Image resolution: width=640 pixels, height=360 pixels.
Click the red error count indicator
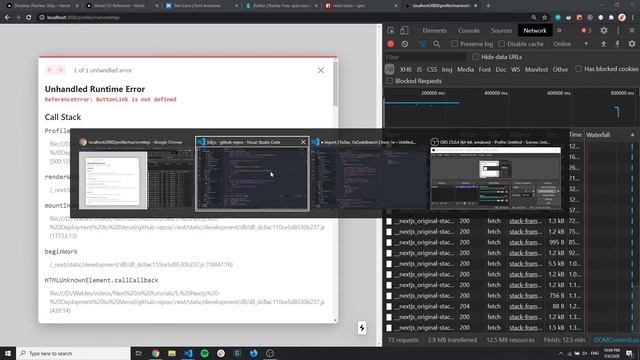coord(586,31)
